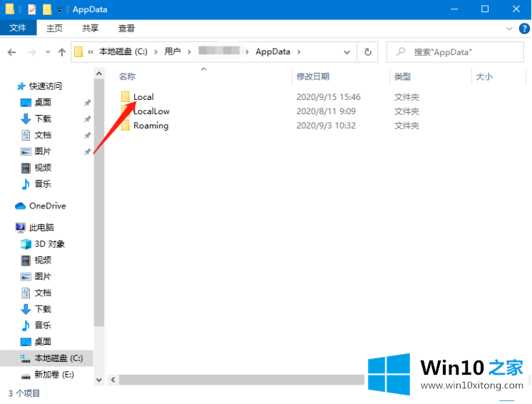Switch to the 共享 ribbon tab
The image size is (532, 404).
tap(91, 28)
